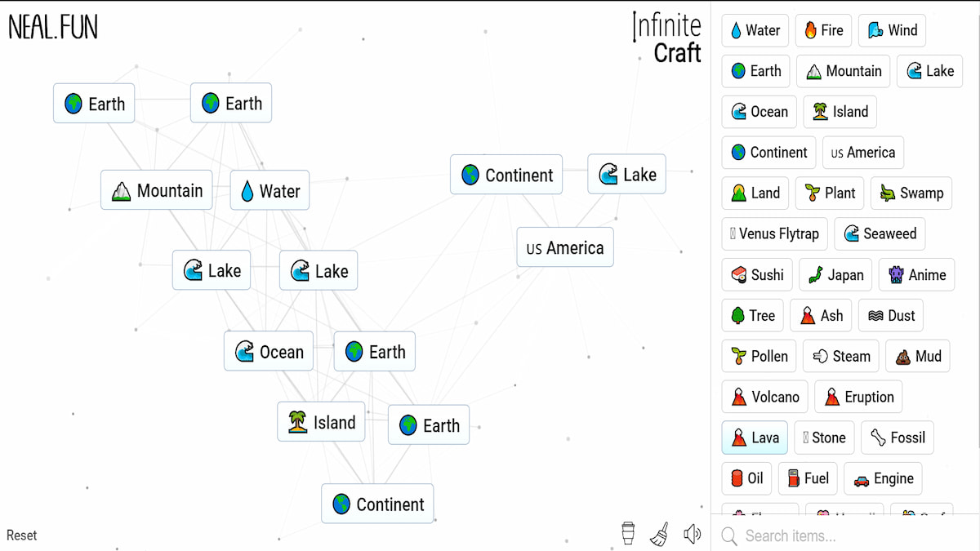Click Reset in the bottom left corner

click(22, 535)
